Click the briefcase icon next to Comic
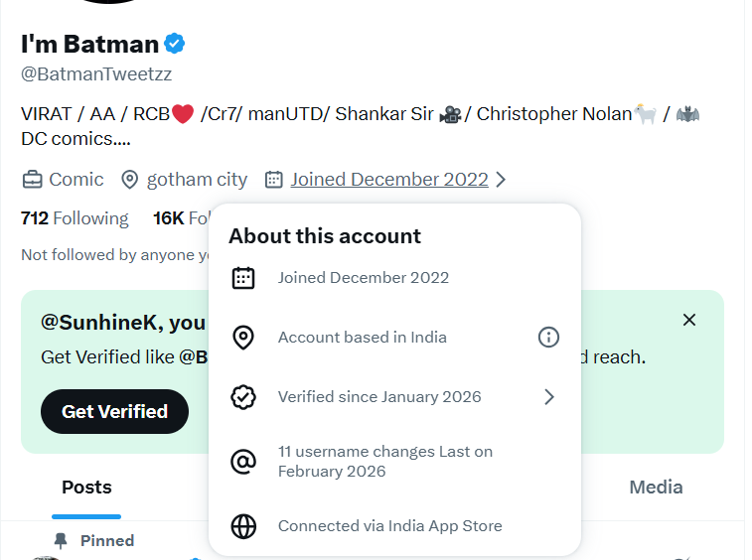The height and width of the screenshot is (560, 752). pyautogui.click(x=32, y=180)
